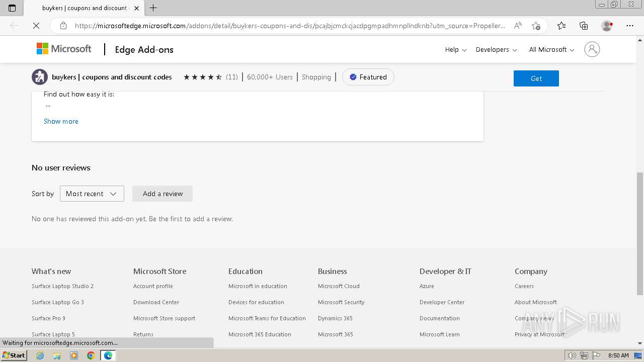
Task: Click the Microsoft account sign-in icon
Action: click(592, 49)
